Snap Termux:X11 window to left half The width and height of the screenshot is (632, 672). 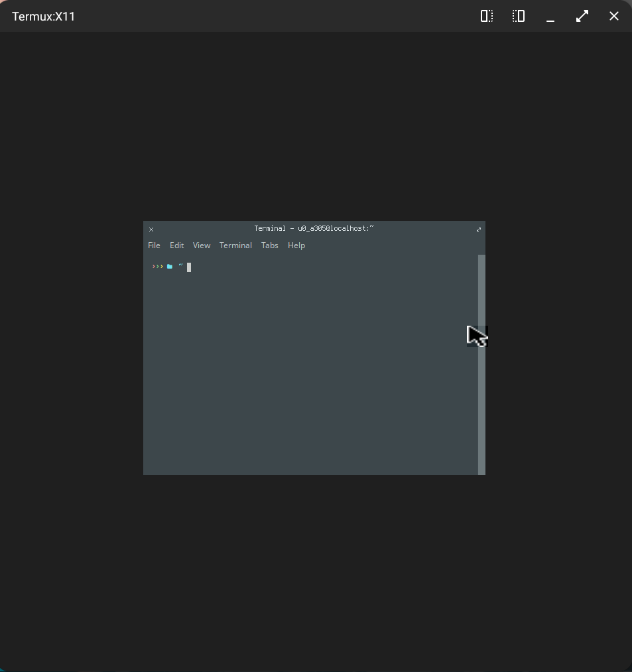coord(487,17)
